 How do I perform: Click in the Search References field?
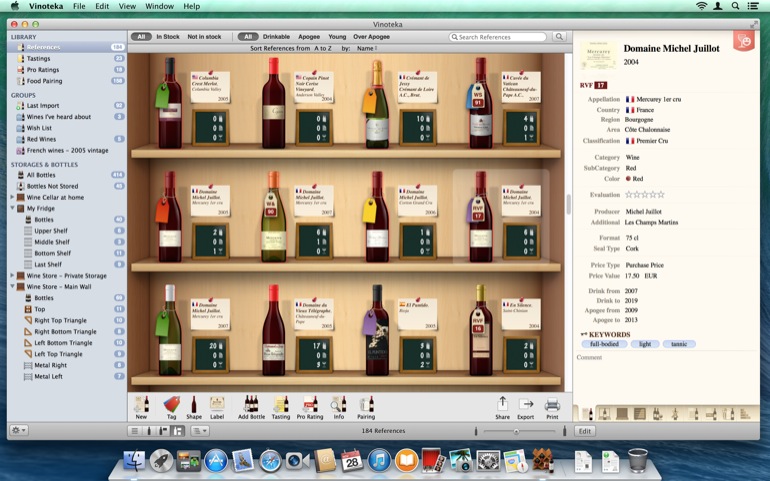497,37
